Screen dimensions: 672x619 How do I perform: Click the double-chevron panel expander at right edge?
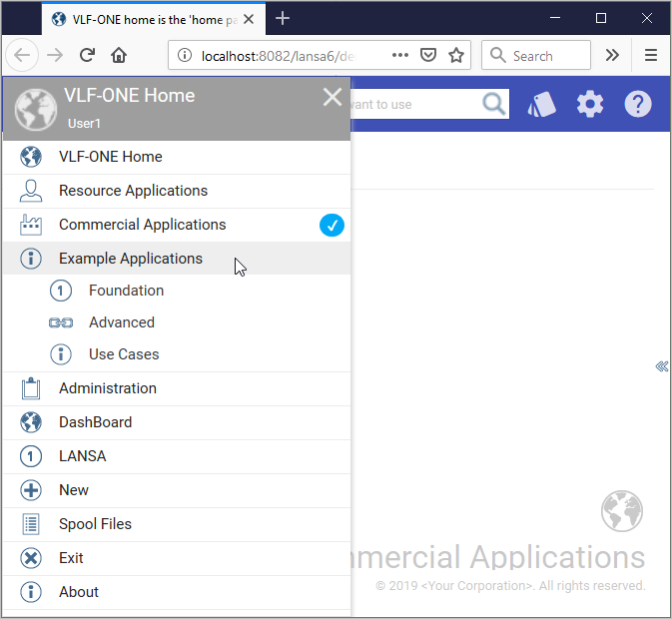pos(662,366)
